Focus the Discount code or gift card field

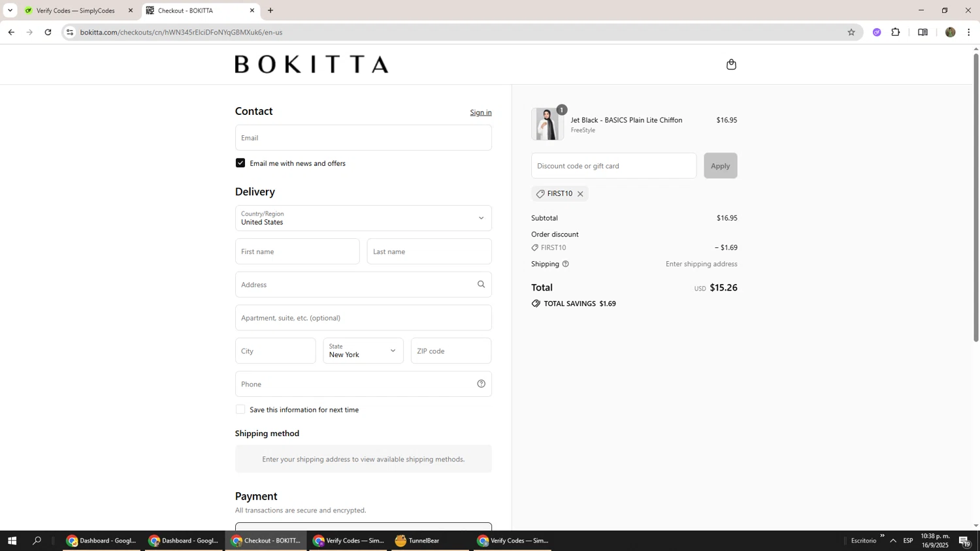(x=613, y=166)
